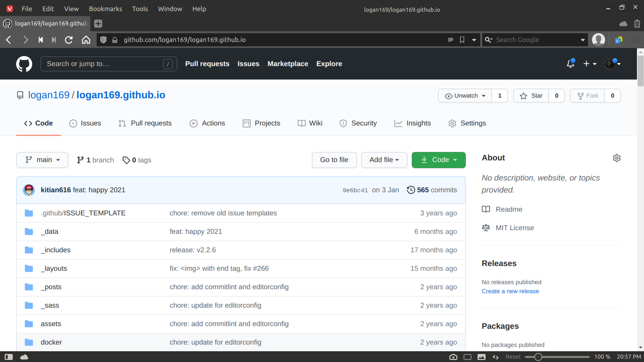The width and height of the screenshot is (644, 362).
Task: Open the Bookmarks menu
Action: point(105,9)
